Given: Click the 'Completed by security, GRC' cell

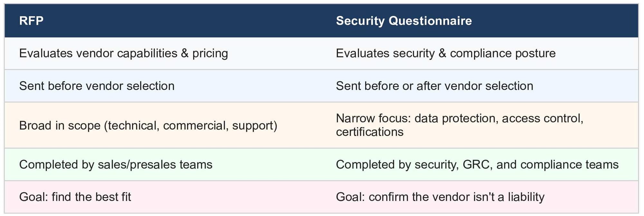Looking at the screenshot, I should [477, 165].
